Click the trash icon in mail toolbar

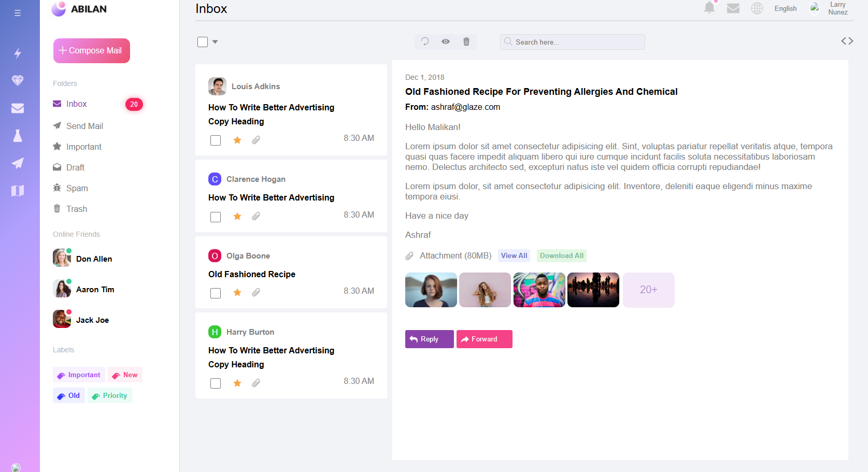(466, 41)
